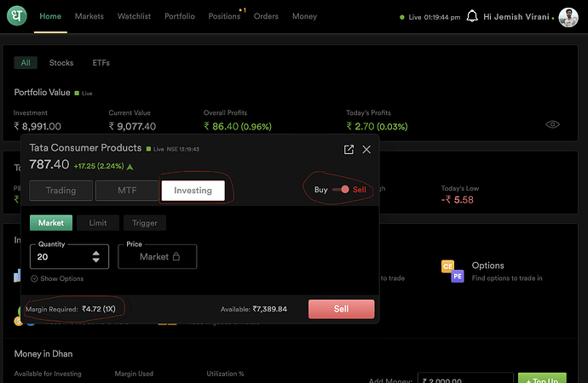Close the Tata Consumer order dialog

pyautogui.click(x=366, y=149)
